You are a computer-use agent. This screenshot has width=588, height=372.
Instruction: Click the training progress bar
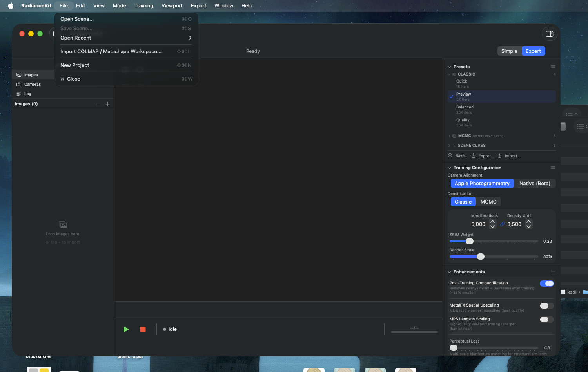[x=414, y=332]
